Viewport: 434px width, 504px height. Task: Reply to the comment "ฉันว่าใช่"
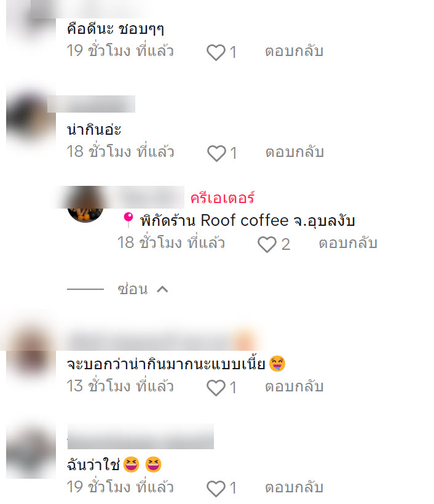coord(294,487)
